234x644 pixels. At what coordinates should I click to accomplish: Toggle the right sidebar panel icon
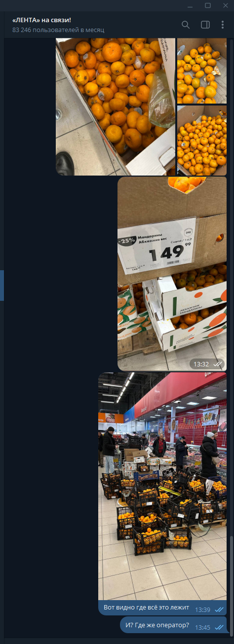tap(205, 25)
